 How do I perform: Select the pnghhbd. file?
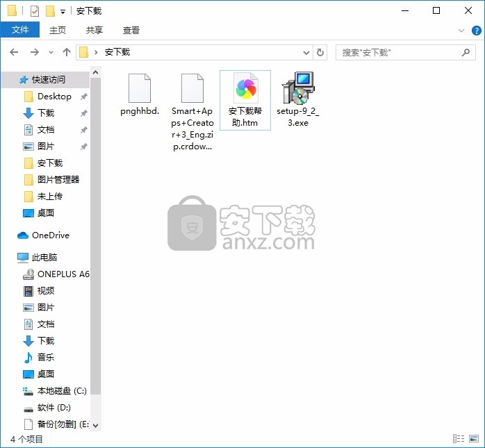coord(140,95)
